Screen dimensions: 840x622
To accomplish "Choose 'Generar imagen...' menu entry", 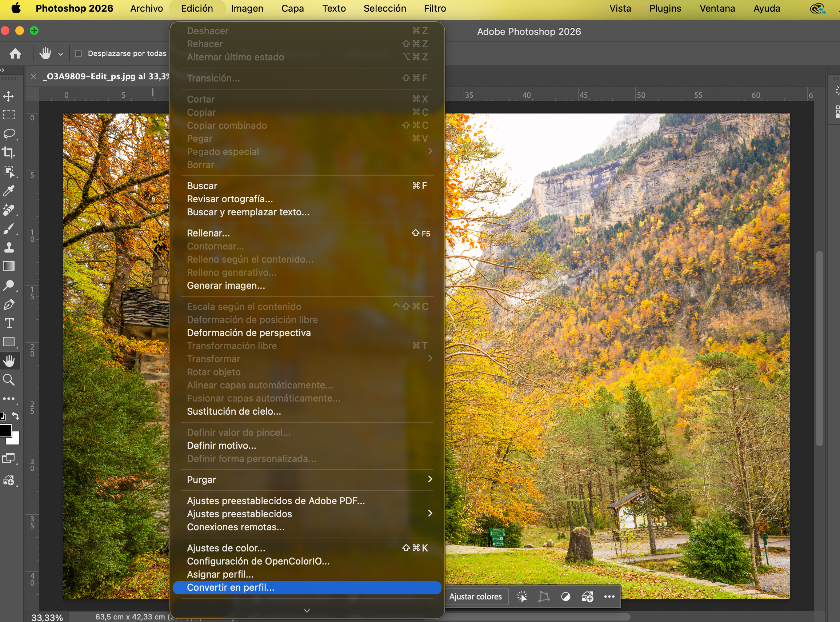I will click(307, 286).
